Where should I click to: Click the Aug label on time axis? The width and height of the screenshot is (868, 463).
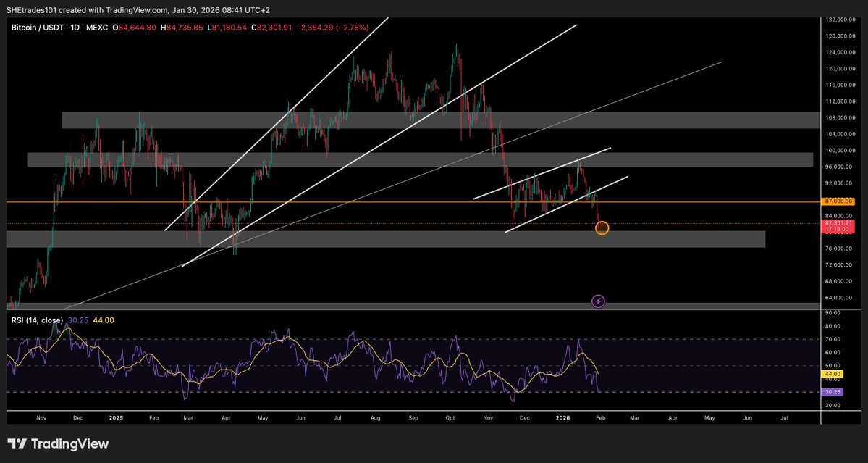(375, 418)
